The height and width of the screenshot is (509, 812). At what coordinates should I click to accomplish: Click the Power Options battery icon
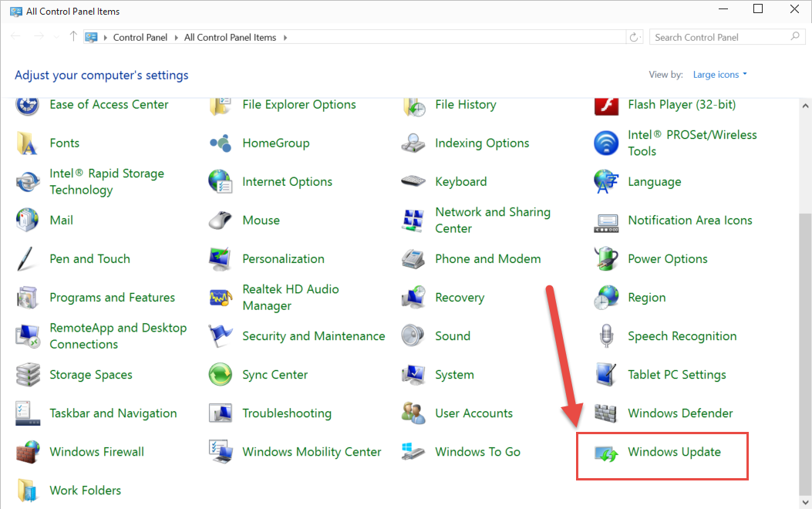[606, 259]
